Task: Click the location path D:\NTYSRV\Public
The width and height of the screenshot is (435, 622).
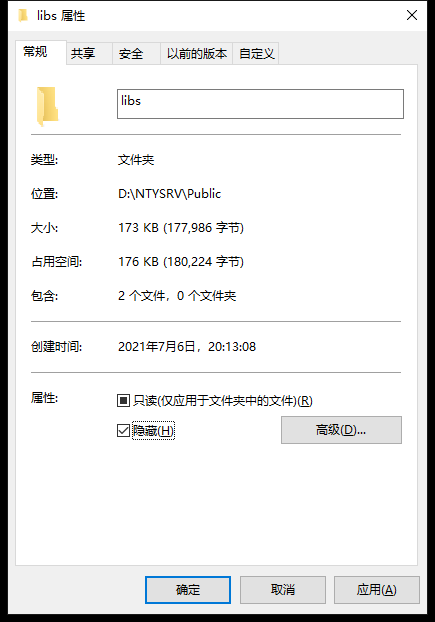Action: click(x=170, y=194)
